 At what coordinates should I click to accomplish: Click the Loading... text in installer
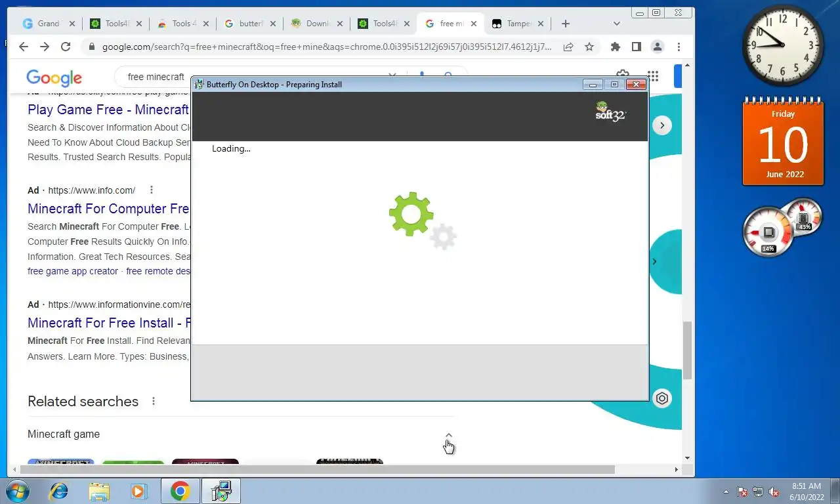point(231,149)
